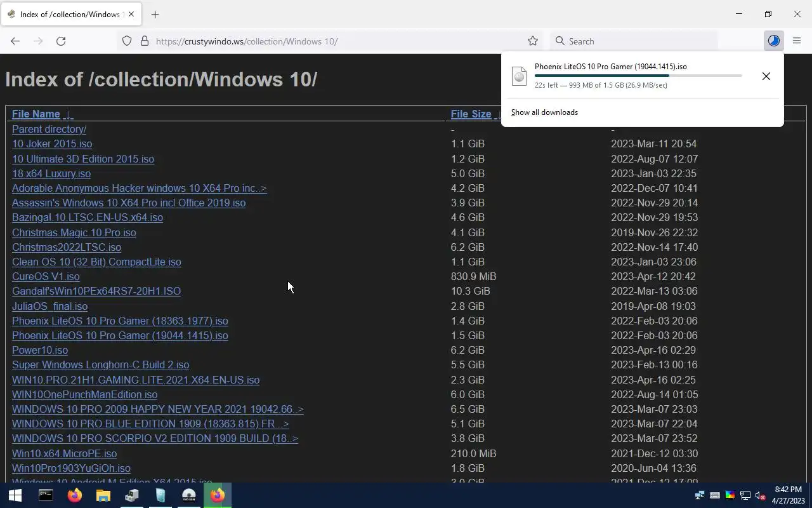Viewport: 812px width, 508px height.
Task: Switch to the active Firefox taskbar window
Action: (x=218, y=495)
